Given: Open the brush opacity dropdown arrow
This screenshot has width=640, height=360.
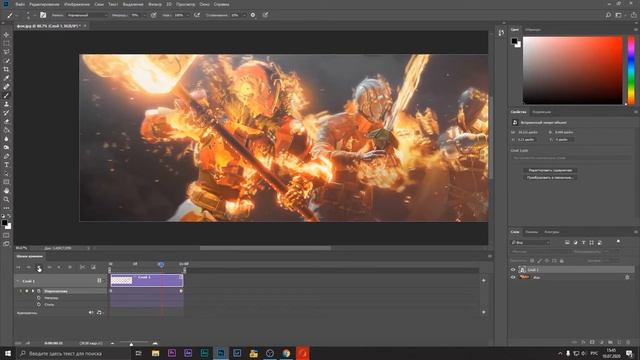Looking at the screenshot, I should coord(144,15).
